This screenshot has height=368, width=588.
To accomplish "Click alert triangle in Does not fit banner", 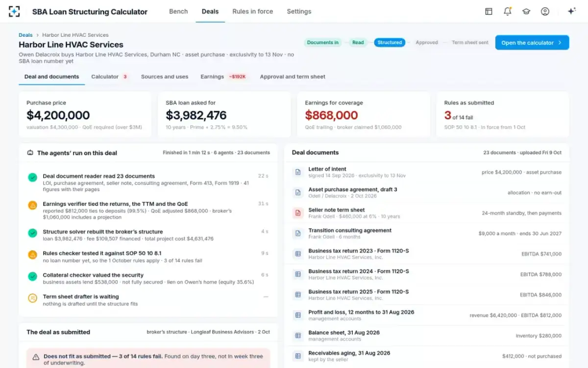I will (x=36, y=357).
